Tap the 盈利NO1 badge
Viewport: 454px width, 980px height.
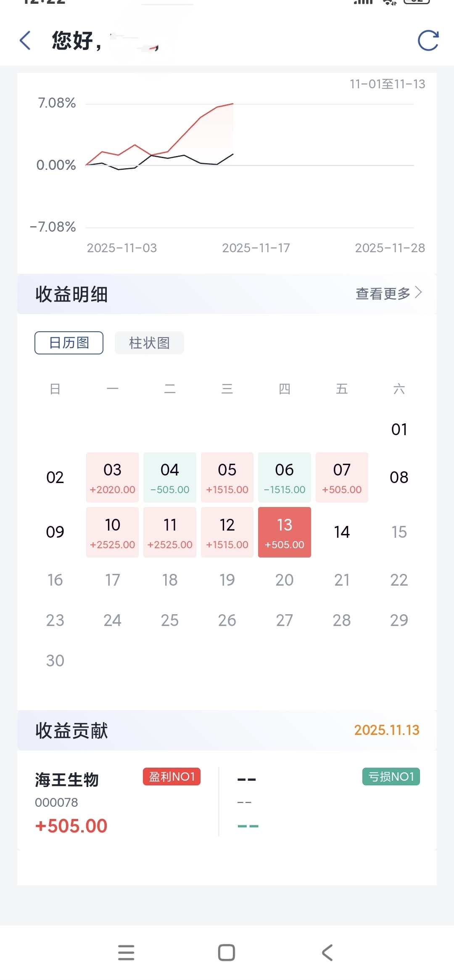pos(172,777)
